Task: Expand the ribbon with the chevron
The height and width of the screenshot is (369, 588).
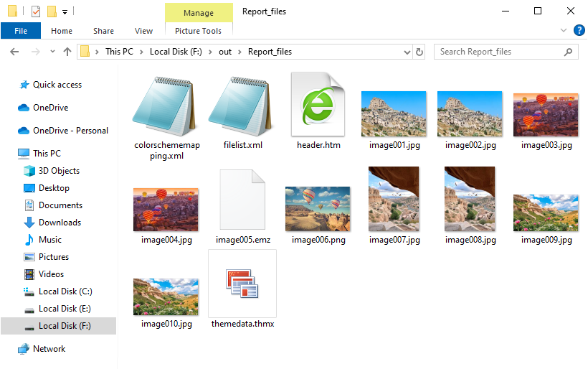Action: (563, 30)
